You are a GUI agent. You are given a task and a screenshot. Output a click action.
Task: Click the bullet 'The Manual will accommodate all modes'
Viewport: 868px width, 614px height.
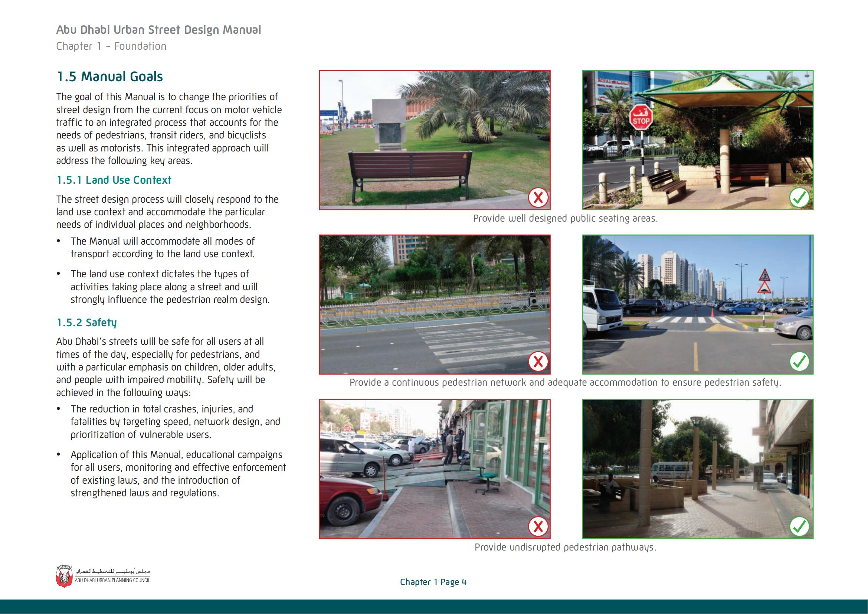pos(163,248)
